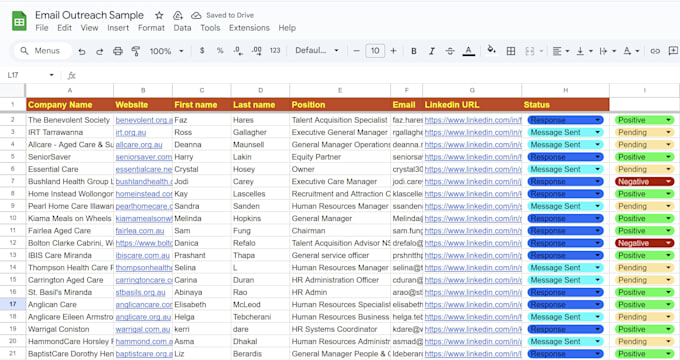Open benevolent.org website link
Image resolution: width=680 pixels, height=360 pixels.
(144, 120)
